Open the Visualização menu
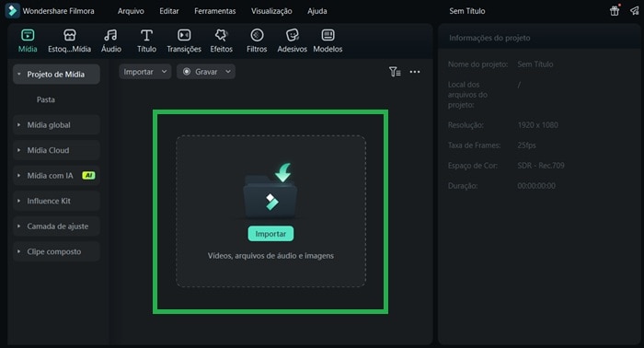644x348 pixels. (x=271, y=11)
